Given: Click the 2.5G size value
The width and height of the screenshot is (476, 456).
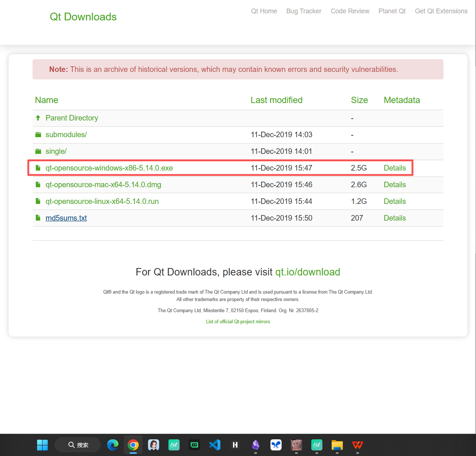Looking at the screenshot, I should click(359, 168).
